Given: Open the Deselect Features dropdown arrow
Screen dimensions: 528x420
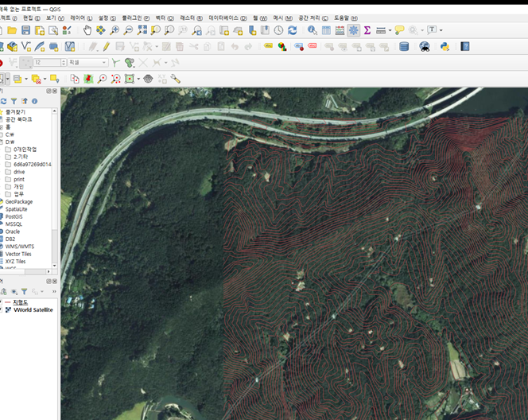Looking at the screenshot, I should 45,80.
